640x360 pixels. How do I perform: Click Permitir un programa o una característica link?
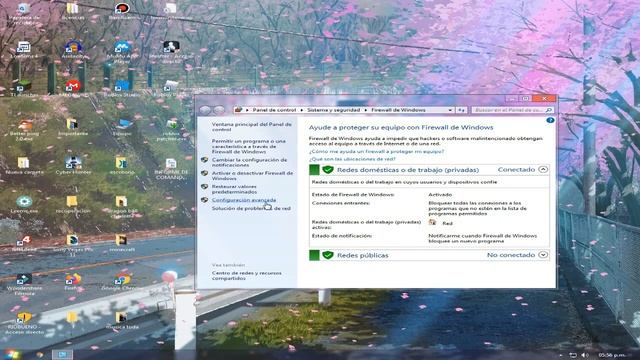(x=249, y=146)
